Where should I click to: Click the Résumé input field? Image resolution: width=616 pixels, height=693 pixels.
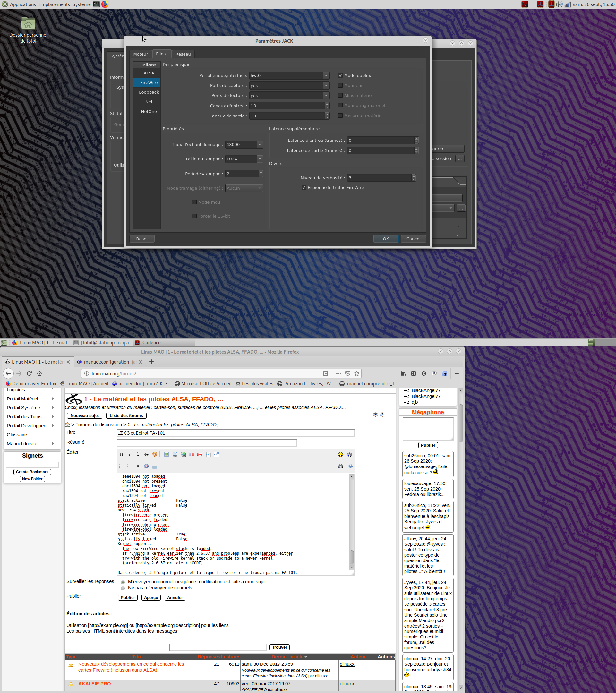[207, 443]
